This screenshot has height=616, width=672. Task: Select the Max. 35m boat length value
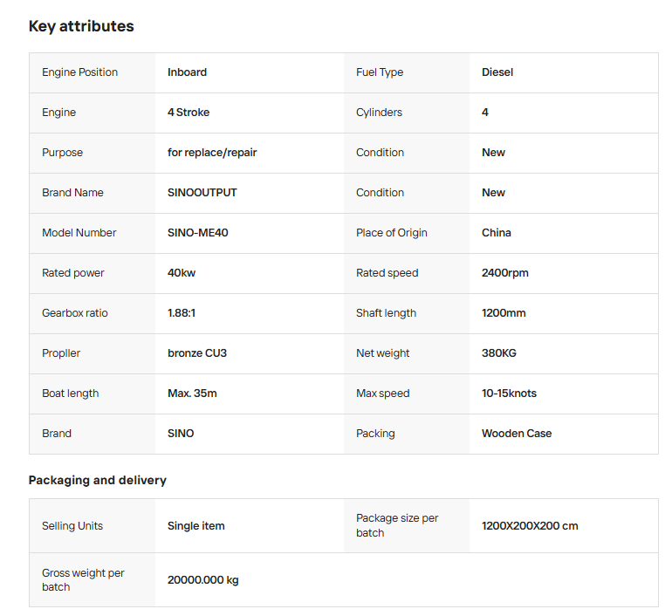(x=192, y=394)
